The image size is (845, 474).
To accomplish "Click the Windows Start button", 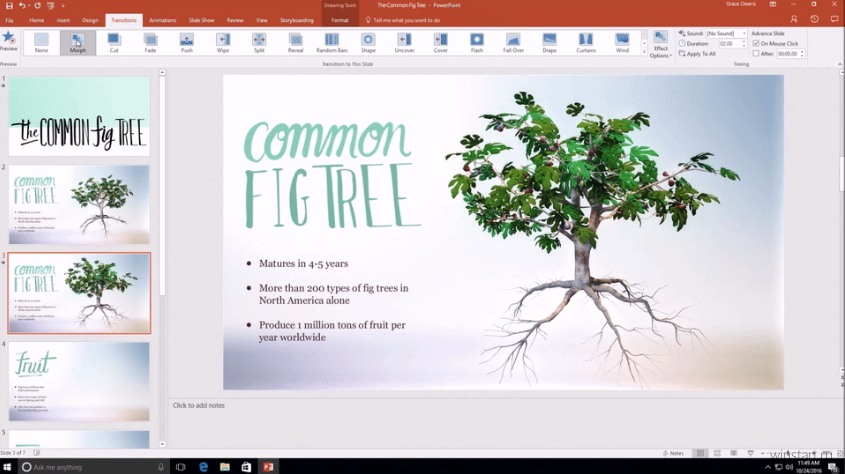I will click(7, 467).
